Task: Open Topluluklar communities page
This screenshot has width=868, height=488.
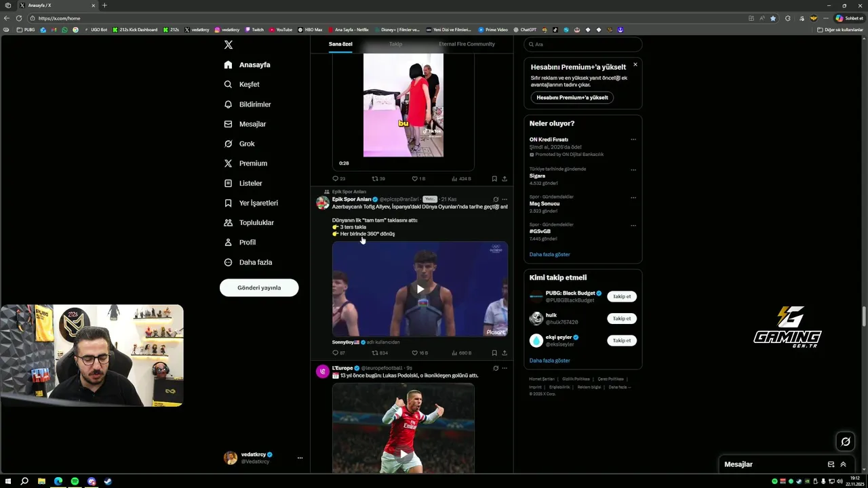Action: click(249, 222)
